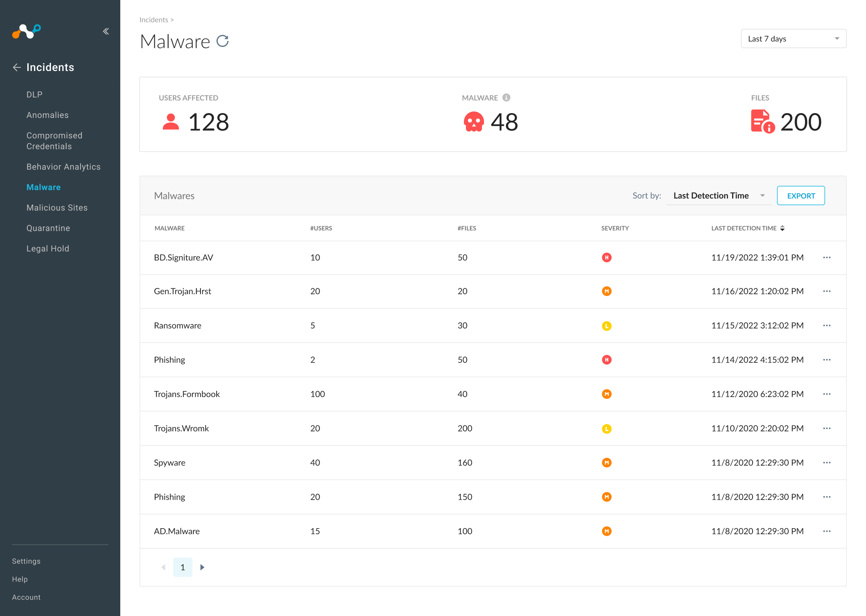Open more options for BD.Signiture.AV row
This screenshot has height=616, width=866.
pos(827,257)
